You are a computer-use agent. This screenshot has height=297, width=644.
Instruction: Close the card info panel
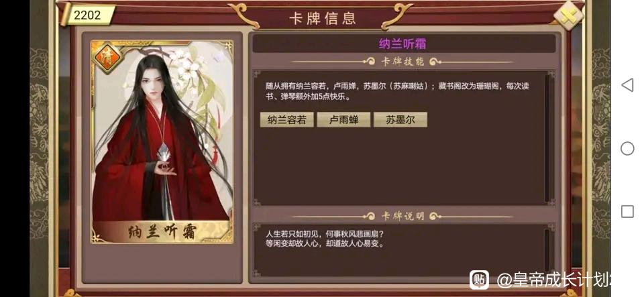pos(569,15)
